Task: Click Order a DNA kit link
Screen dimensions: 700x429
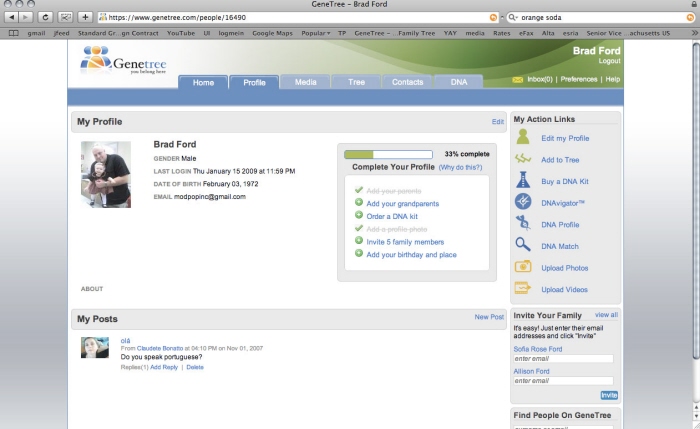Action: click(x=392, y=217)
